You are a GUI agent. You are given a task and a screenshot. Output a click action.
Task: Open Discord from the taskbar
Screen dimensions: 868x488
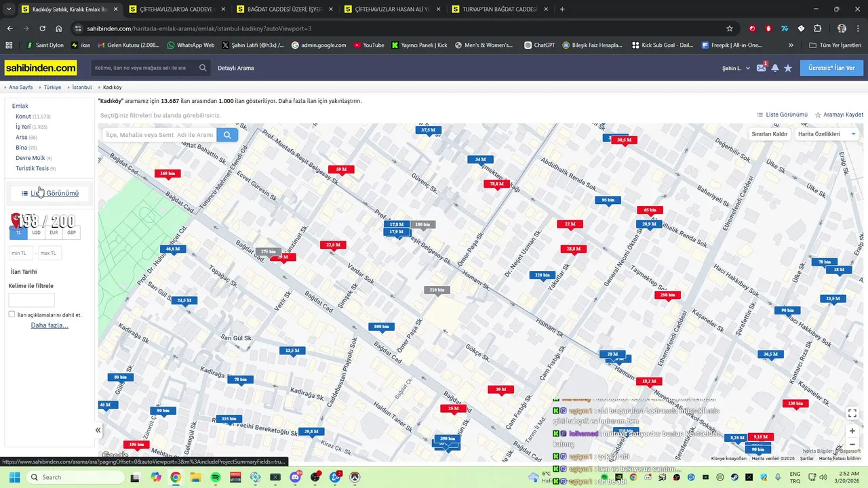click(295, 477)
